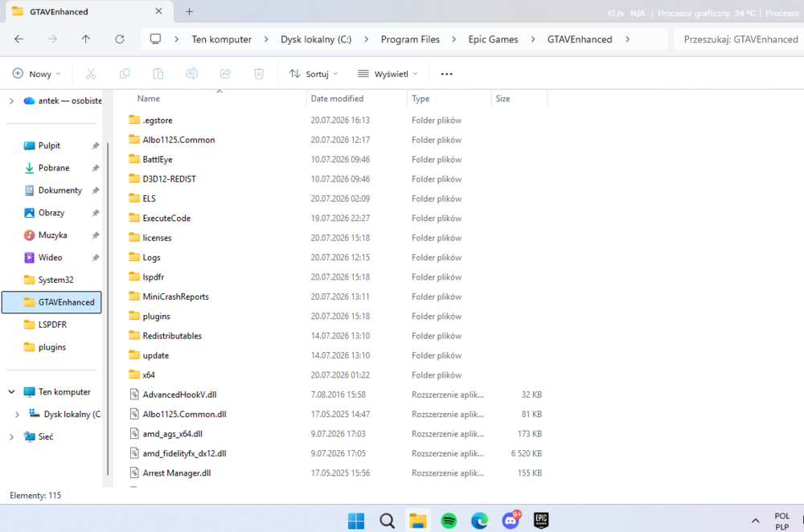Click the Cut scissors icon in toolbar
Viewport: 804px width, 532px height.
click(x=91, y=74)
